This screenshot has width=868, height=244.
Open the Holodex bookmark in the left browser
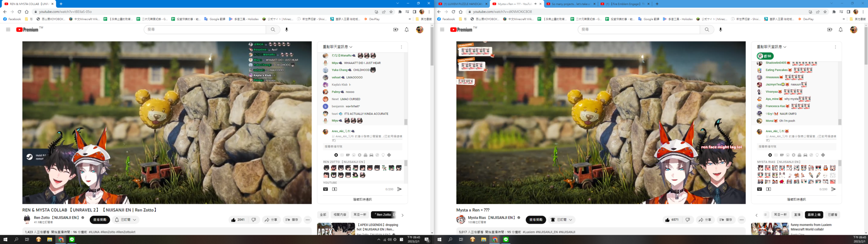244,19
